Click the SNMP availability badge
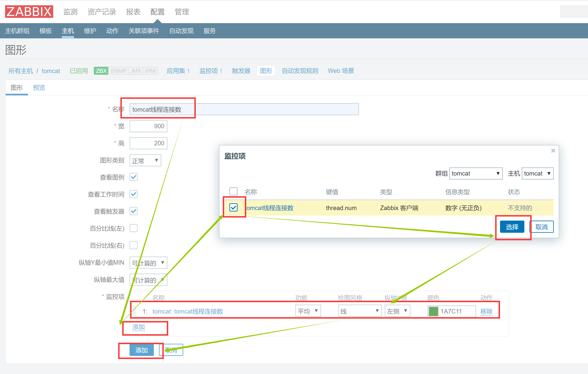The height and width of the screenshot is (374, 588). coord(118,71)
